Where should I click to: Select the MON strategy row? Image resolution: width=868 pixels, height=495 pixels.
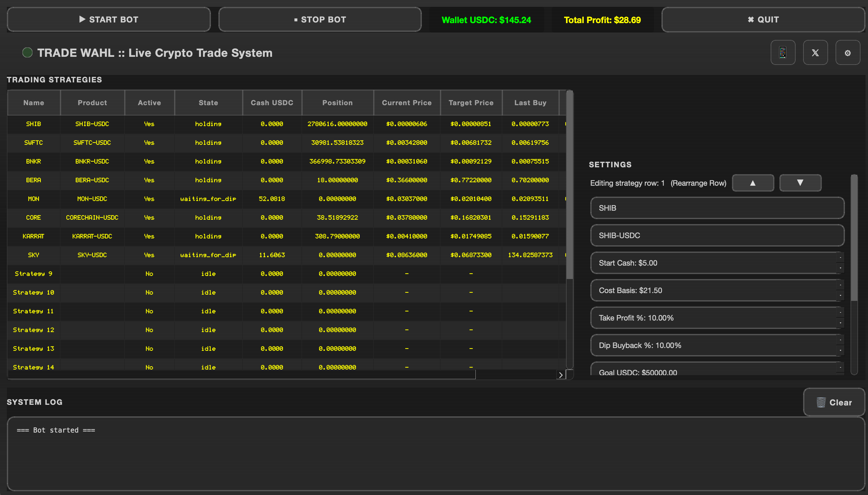(x=33, y=198)
